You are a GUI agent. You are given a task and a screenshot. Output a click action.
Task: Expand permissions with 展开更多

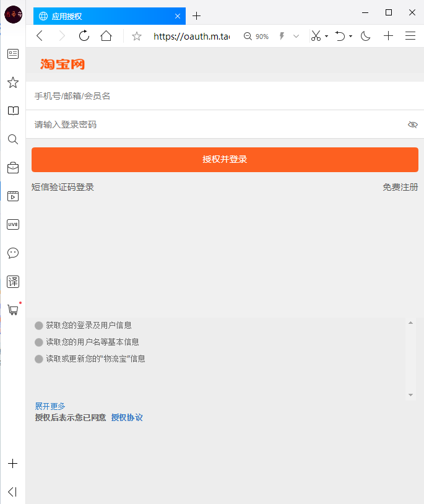(50, 406)
